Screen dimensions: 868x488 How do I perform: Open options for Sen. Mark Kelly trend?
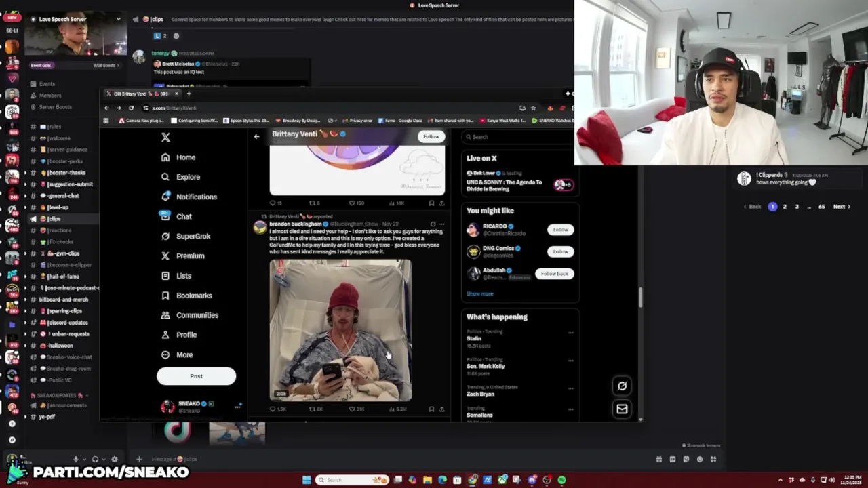click(570, 361)
